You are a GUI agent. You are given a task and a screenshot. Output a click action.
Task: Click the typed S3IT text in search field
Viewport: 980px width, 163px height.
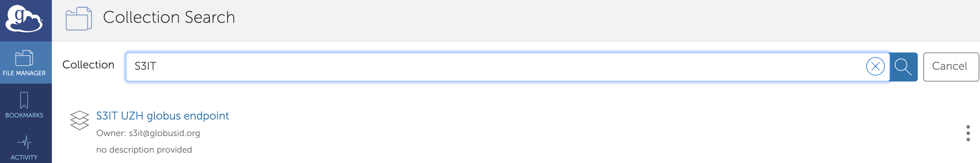[145, 67]
